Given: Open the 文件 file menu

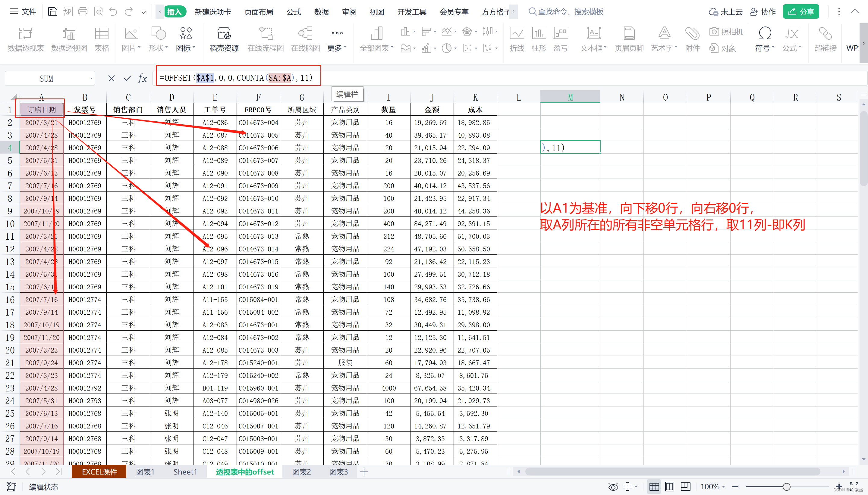Looking at the screenshot, I should coord(23,12).
